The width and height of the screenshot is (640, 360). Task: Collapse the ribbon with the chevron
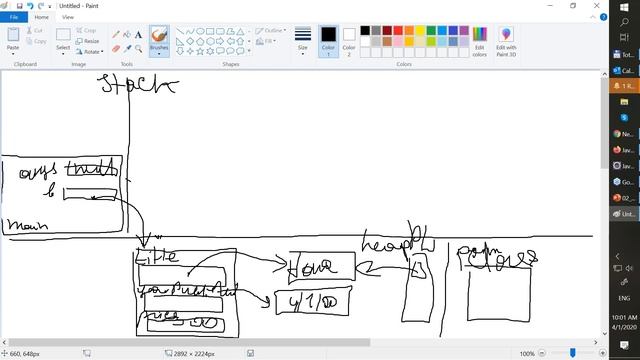[593, 17]
